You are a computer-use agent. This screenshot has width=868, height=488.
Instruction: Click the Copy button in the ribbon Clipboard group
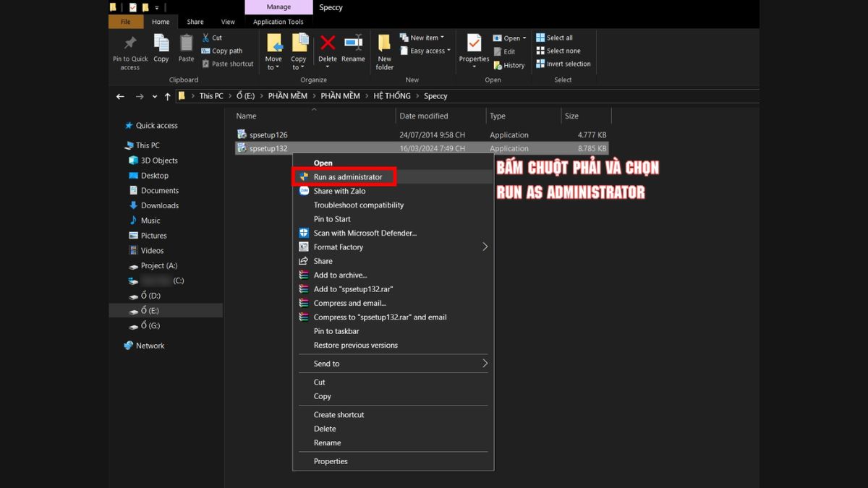[x=161, y=49]
